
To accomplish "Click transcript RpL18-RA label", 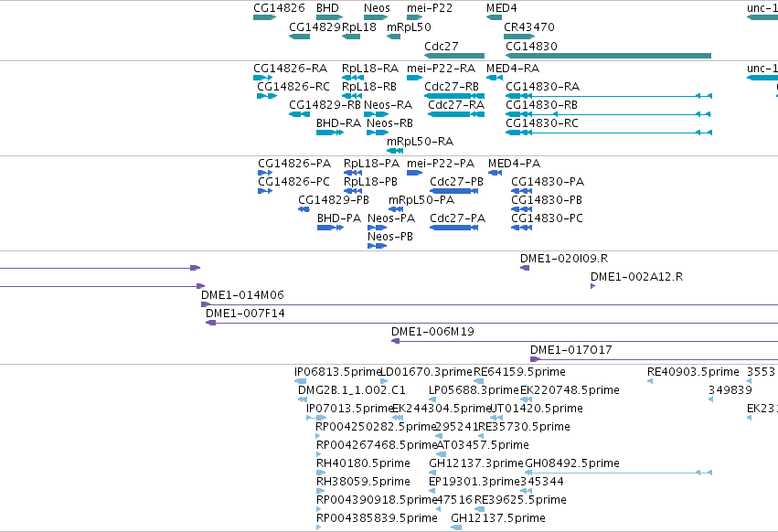I will coord(370,68).
